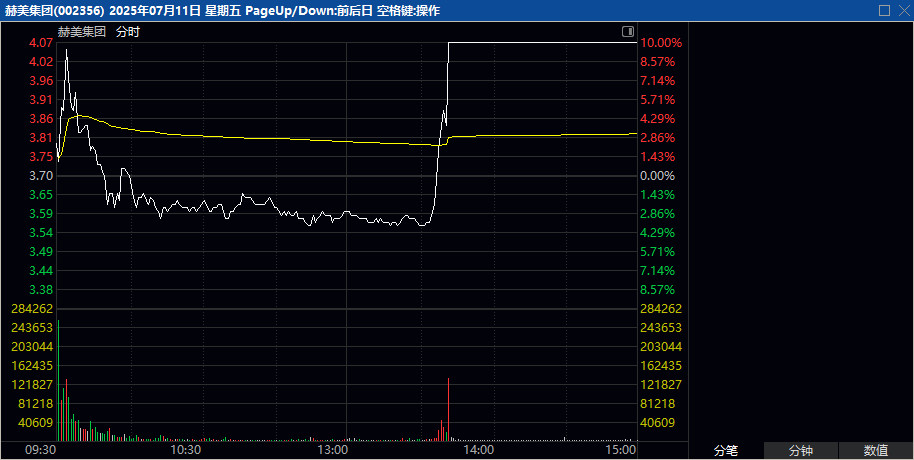
Task: Select the 4.07 top price label
Action: [41, 43]
